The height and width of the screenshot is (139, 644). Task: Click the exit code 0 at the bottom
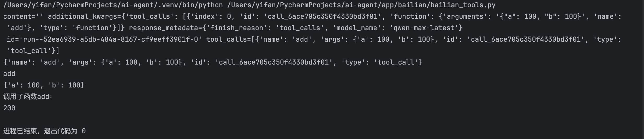tap(84, 131)
